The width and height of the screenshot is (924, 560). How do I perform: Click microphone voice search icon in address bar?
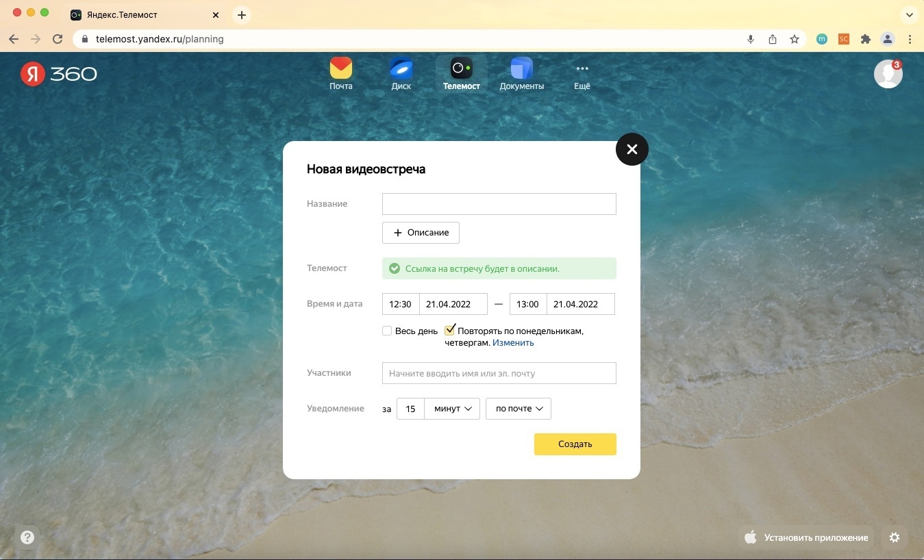[x=751, y=39]
